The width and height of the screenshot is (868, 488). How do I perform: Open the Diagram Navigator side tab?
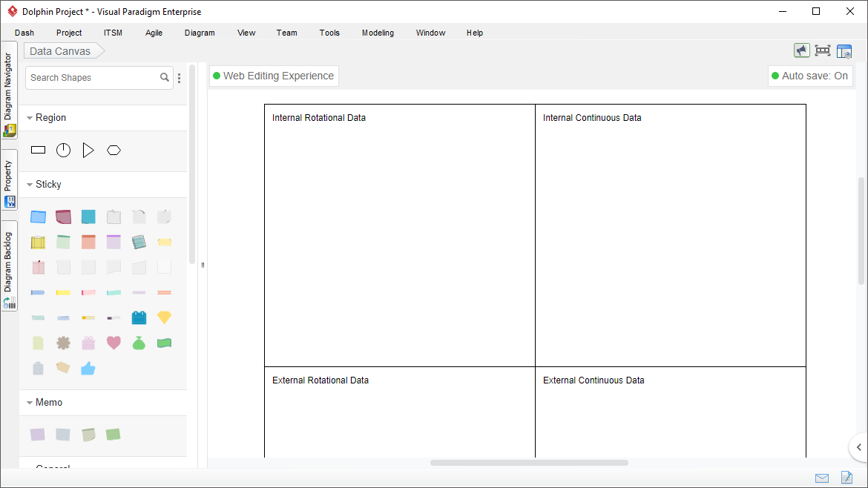pyautogui.click(x=9, y=90)
